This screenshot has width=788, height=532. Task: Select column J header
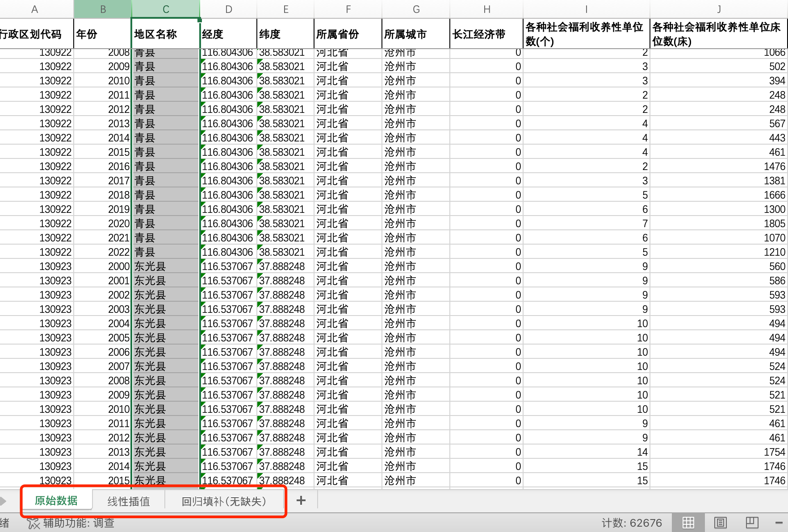[x=719, y=9]
